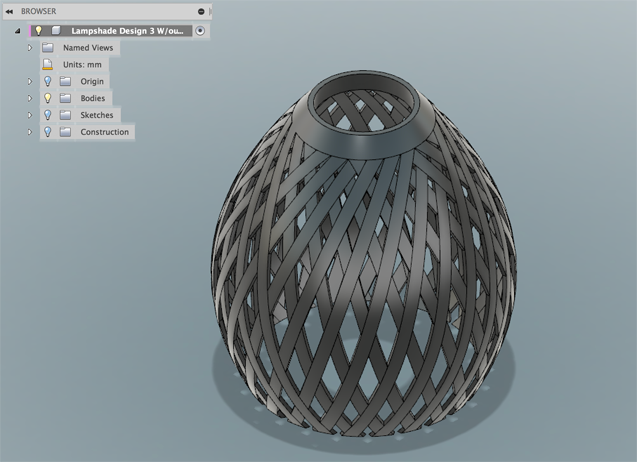Click the BROWSER panel title
The image size is (637, 462).
39,11
